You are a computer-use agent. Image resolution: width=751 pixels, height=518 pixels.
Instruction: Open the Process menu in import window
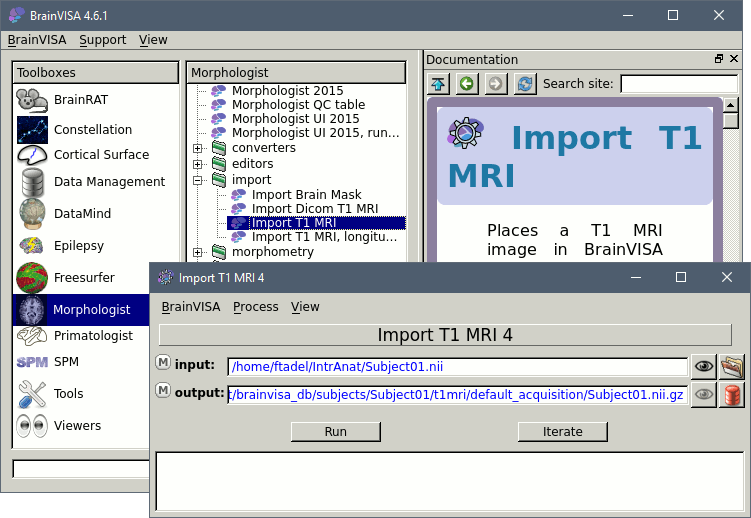(x=255, y=306)
